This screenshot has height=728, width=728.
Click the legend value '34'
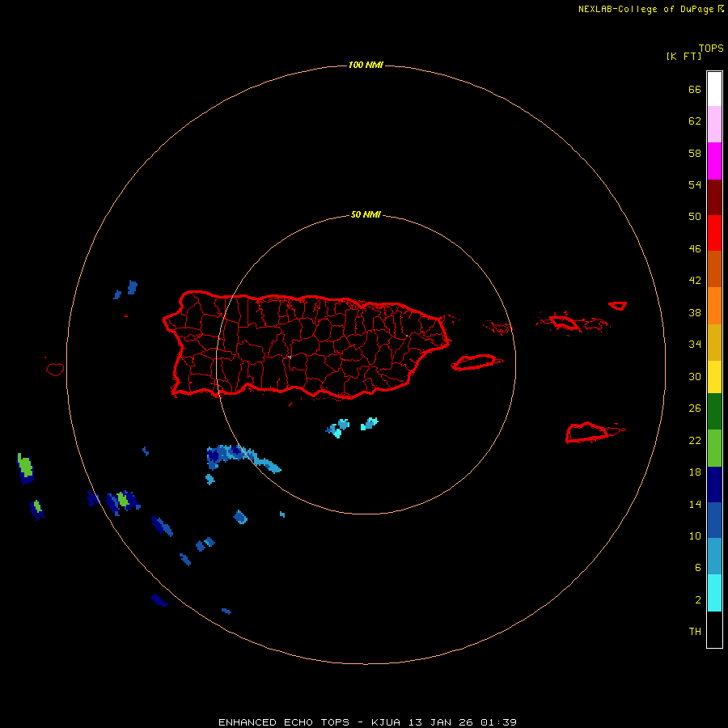[x=695, y=345]
